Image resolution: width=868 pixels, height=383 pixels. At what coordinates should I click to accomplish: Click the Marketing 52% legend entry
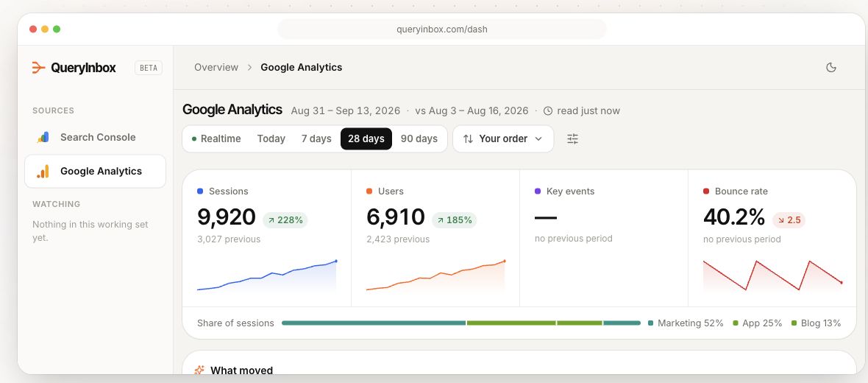[x=686, y=323]
